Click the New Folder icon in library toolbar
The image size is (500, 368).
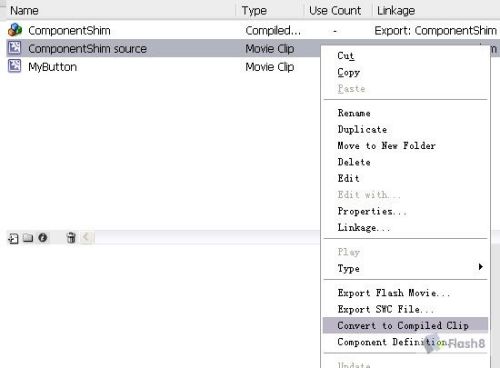click(x=28, y=238)
